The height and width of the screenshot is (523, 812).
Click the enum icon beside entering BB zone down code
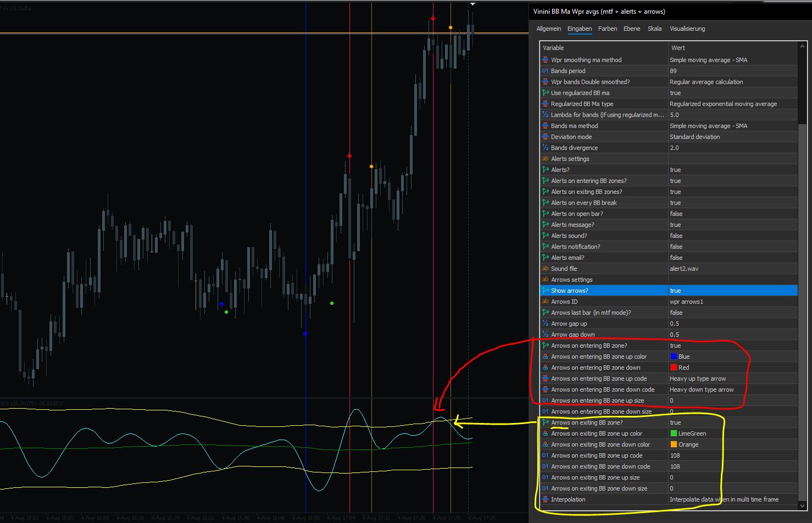tap(546, 390)
